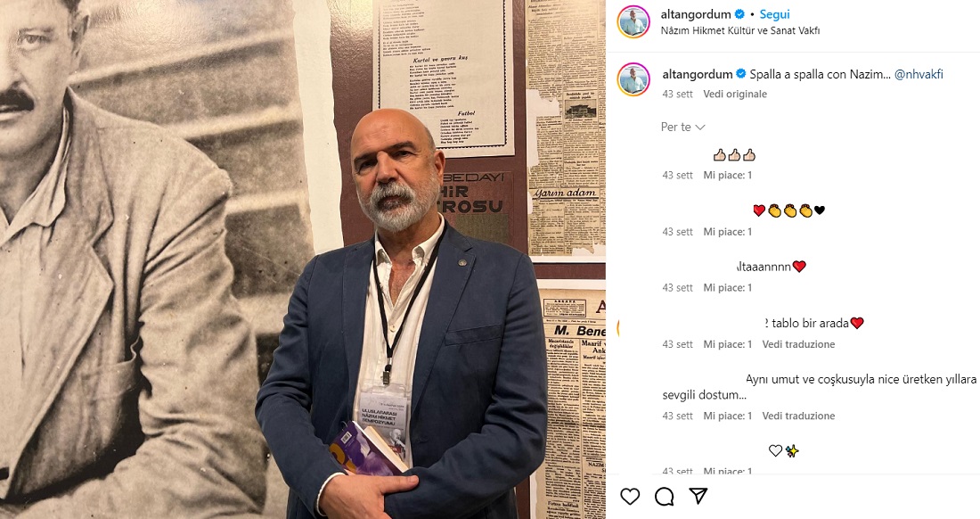Image resolution: width=980 pixels, height=519 pixels.
Task: Click verified badge in caption line
Action: [741, 74]
